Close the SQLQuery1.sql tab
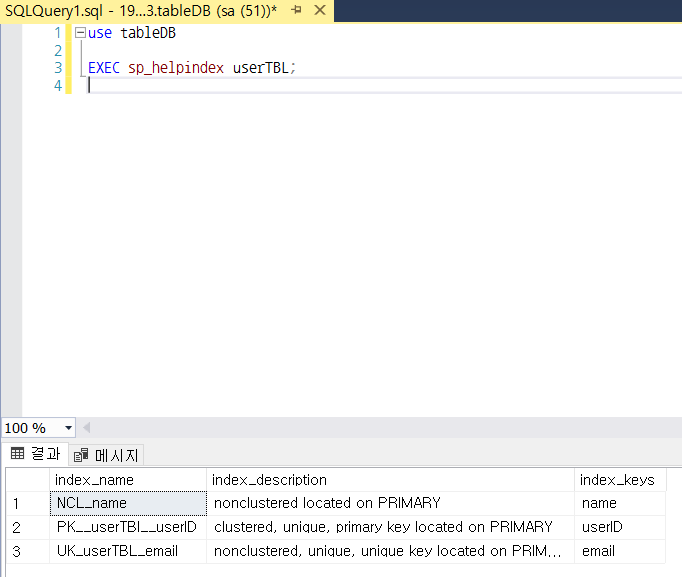This screenshot has width=682, height=577. (320, 10)
